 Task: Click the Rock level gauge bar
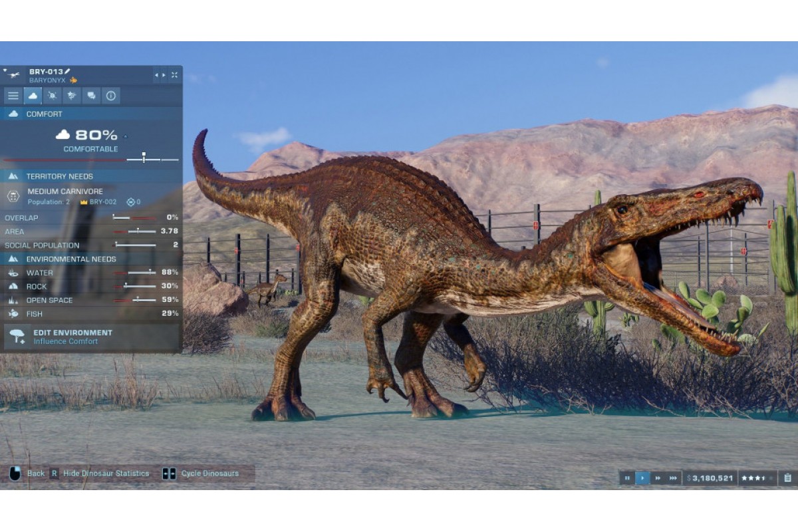point(135,286)
